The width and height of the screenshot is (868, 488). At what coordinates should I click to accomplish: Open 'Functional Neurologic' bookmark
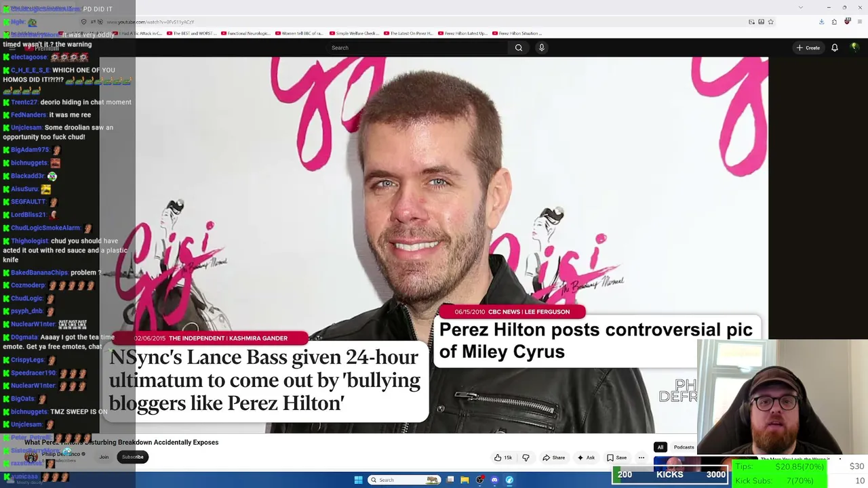244,33
